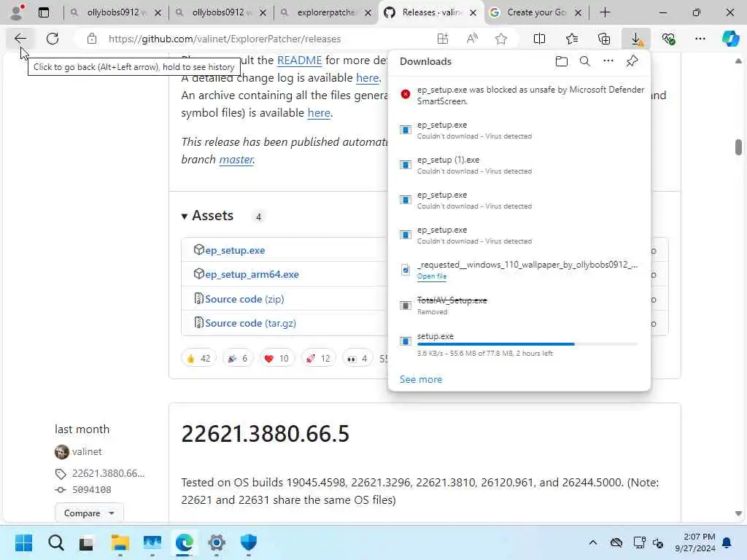The height and width of the screenshot is (560, 747).
Task: Collapse the Assets section triangle
Action: (x=185, y=216)
